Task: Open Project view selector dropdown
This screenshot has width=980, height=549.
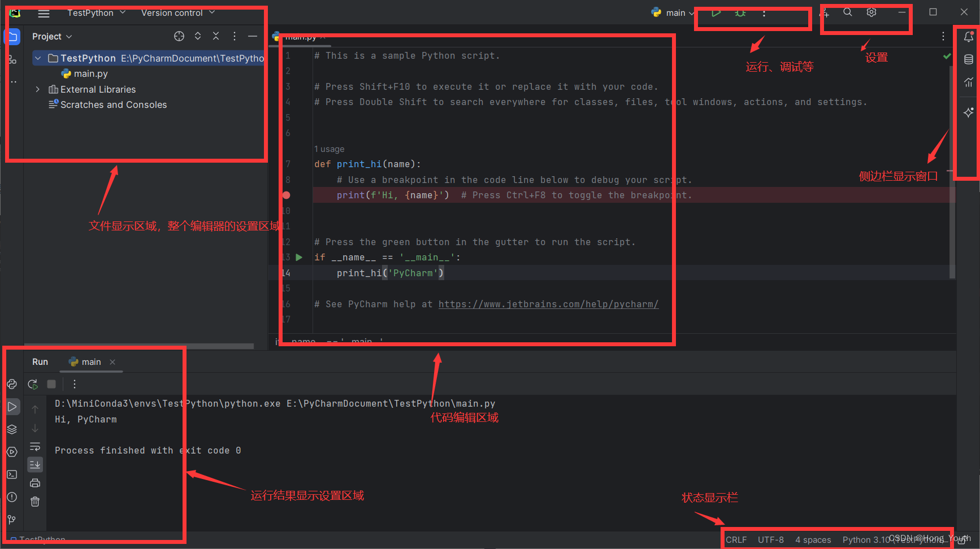Action: [52, 36]
